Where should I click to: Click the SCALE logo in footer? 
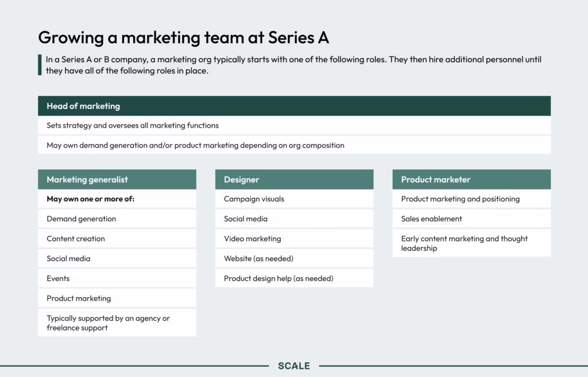click(294, 366)
